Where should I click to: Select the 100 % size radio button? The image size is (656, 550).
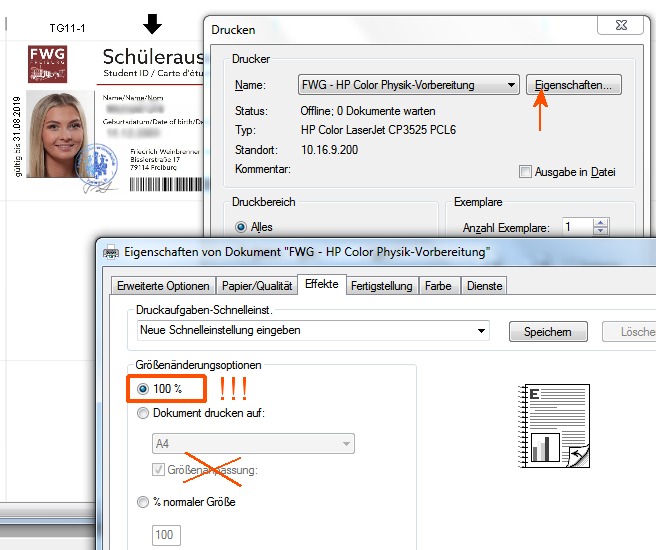tap(144, 388)
